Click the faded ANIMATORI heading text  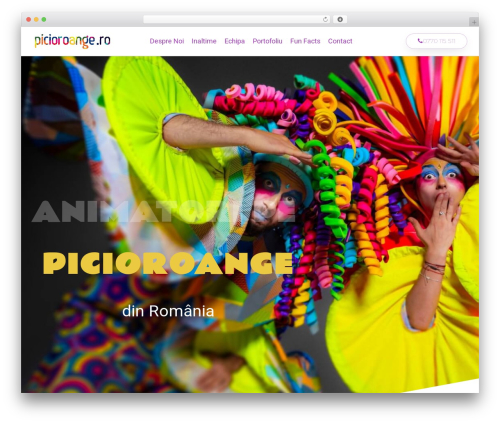pos(163,212)
